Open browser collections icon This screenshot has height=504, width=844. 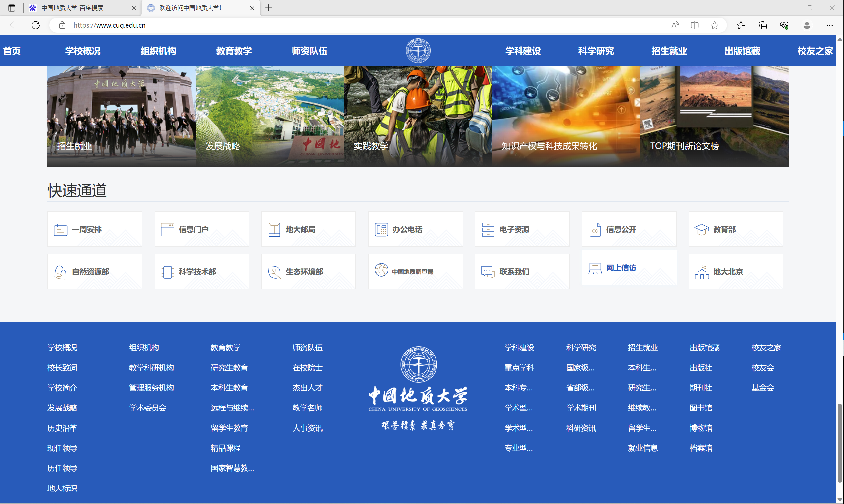763,25
